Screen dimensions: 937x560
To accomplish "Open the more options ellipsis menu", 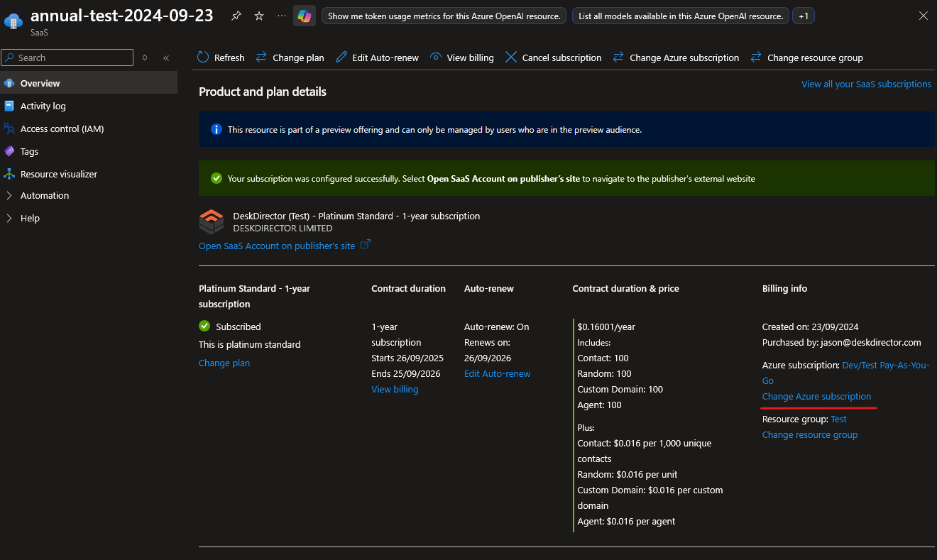I will (x=282, y=16).
